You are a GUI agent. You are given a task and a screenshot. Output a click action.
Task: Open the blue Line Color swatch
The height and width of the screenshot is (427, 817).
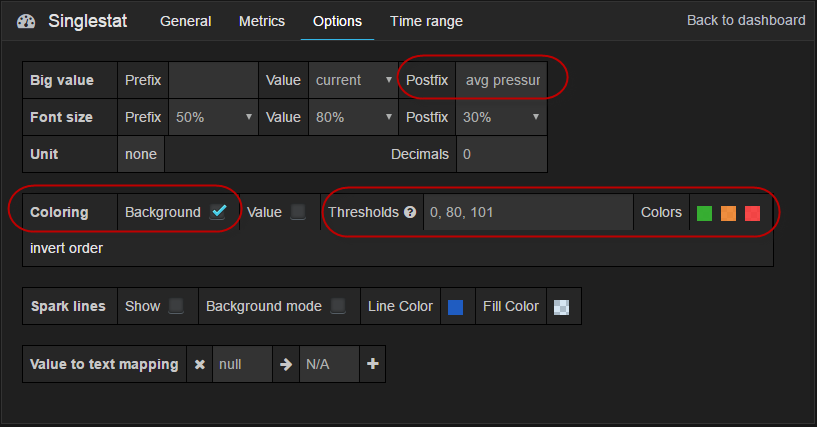point(455,307)
